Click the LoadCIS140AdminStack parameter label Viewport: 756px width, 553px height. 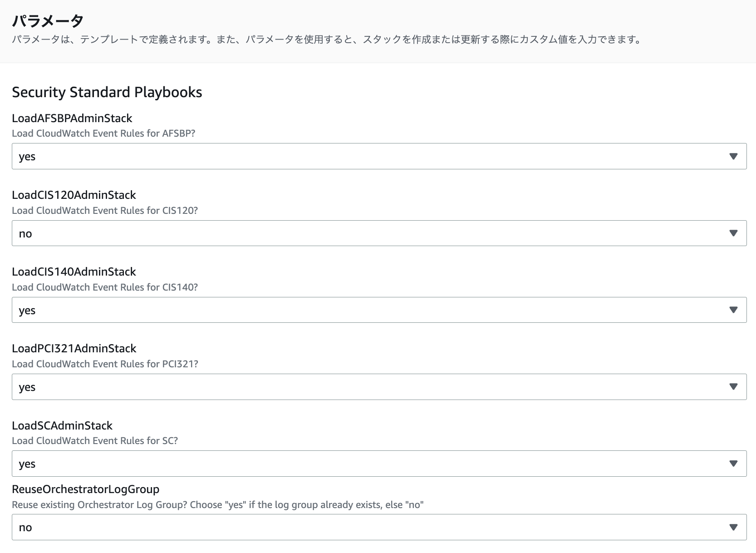(74, 272)
